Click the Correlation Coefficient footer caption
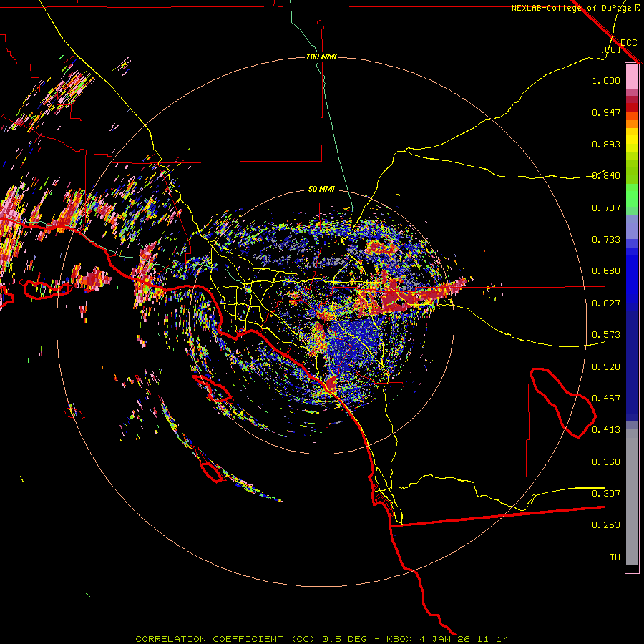The image size is (644, 644). point(321,639)
